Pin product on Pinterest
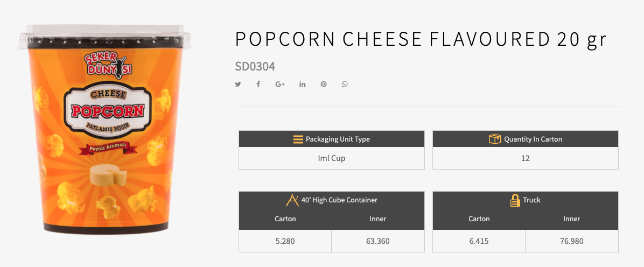Viewport: 644px width, 267px height. pos(324,85)
